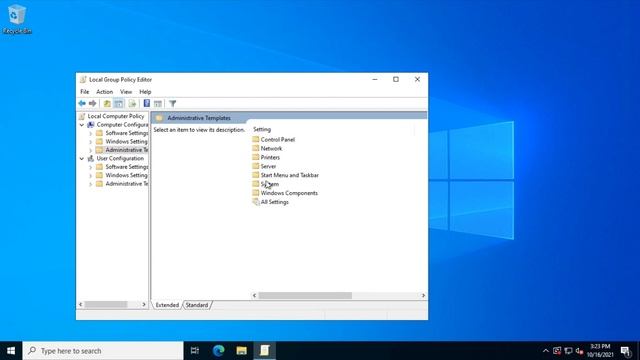Click the Export List toolbar icon
The height and width of the screenshot is (360, 640).
pos(132,104)
